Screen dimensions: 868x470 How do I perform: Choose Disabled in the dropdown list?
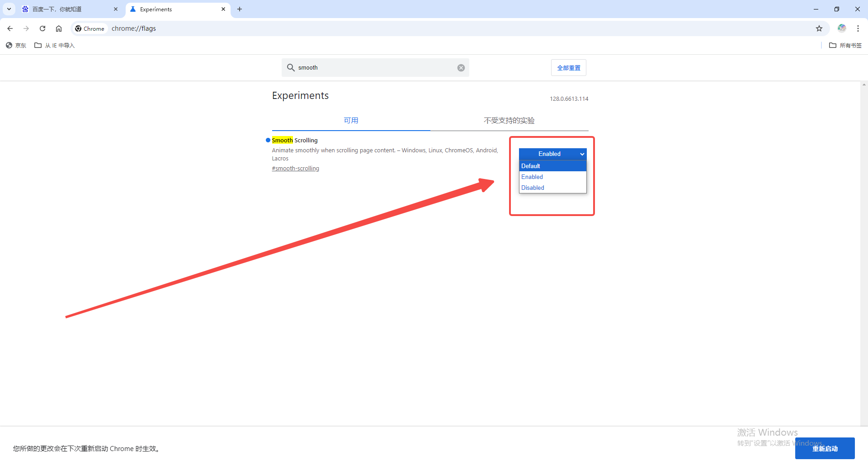(552, 188)
